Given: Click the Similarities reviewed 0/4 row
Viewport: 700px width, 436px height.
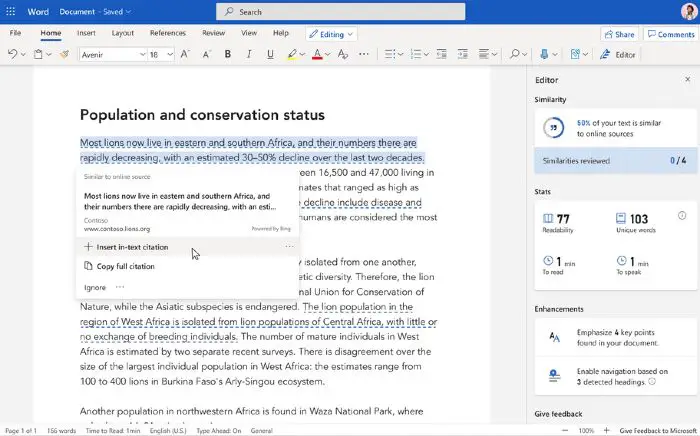Looking at the screenshot, I should point(616,161).
